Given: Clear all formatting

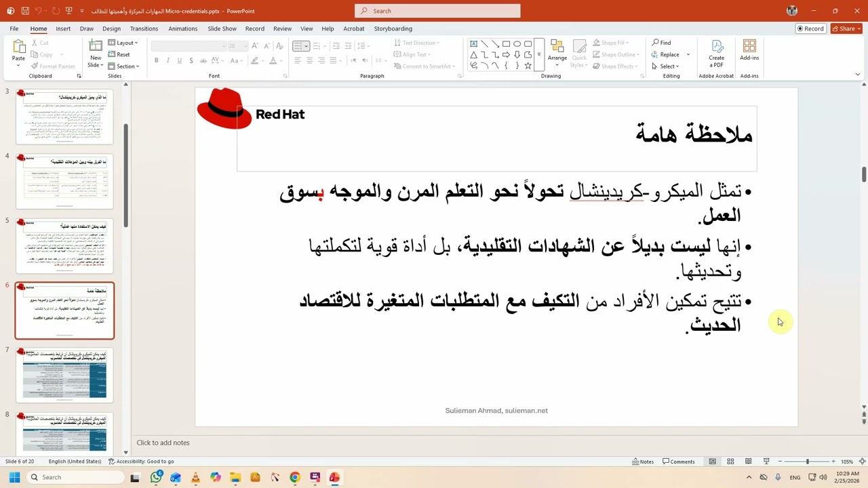Looking at the screenshot, I should coord(279,45).
